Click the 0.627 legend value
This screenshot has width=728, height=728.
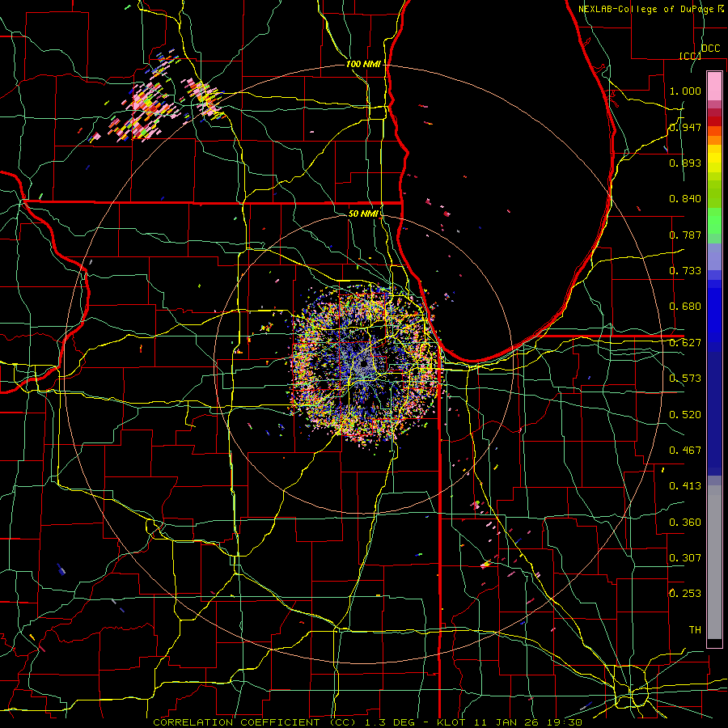(685, 343)
